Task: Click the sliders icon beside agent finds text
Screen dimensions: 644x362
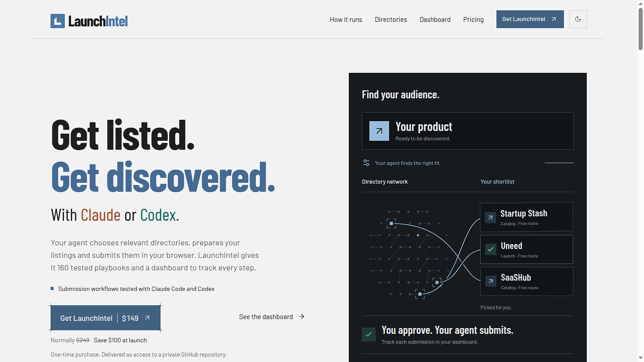Action: [x=366, y=163]
